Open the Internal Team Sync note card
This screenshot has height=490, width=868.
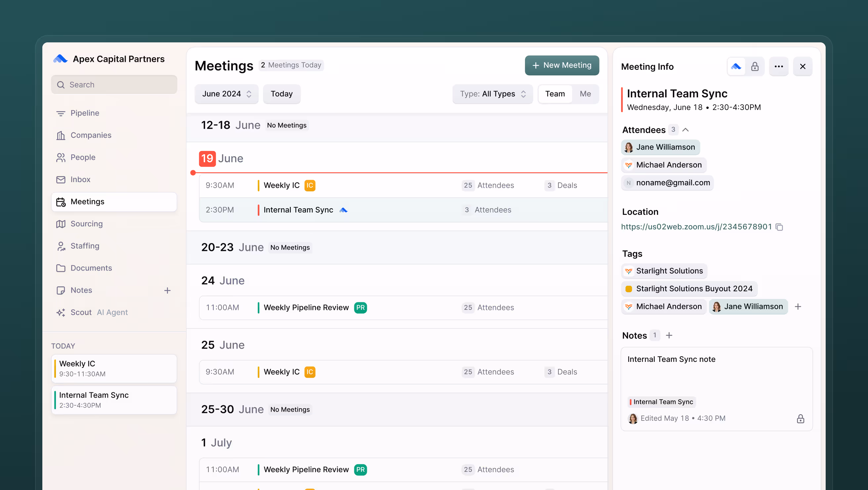coord(717,389)
